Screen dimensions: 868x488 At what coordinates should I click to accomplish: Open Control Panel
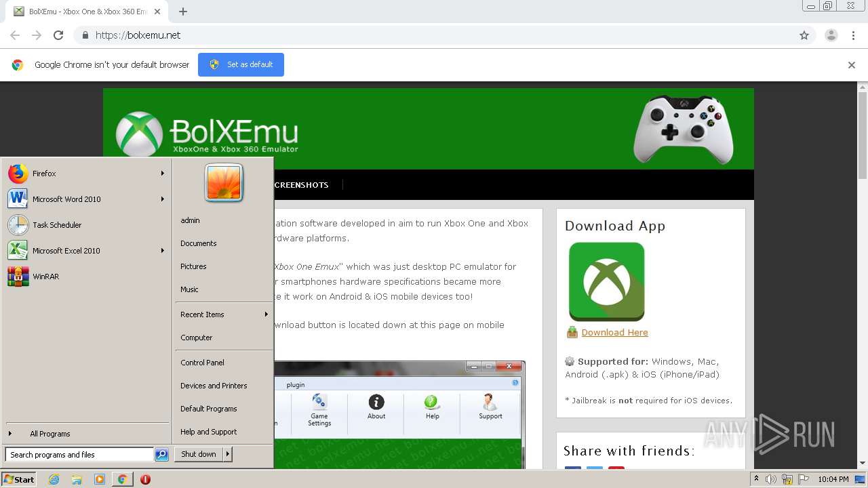coord(202,363)
